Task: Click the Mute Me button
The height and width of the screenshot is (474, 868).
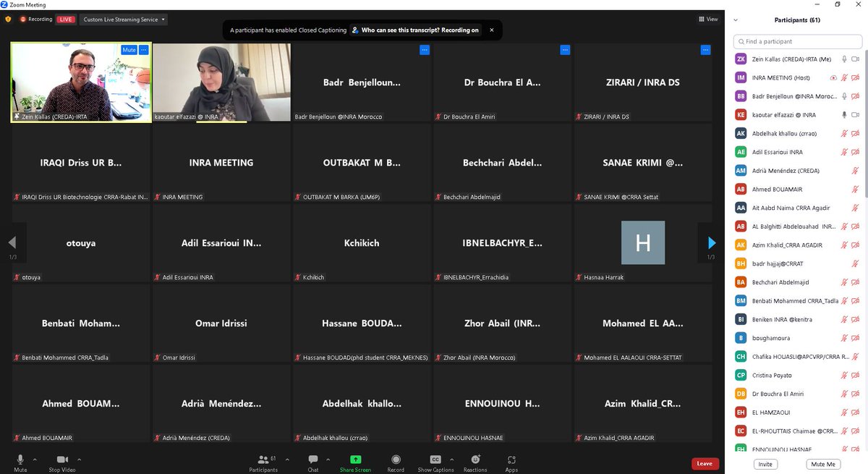Action: click(823, 464)
